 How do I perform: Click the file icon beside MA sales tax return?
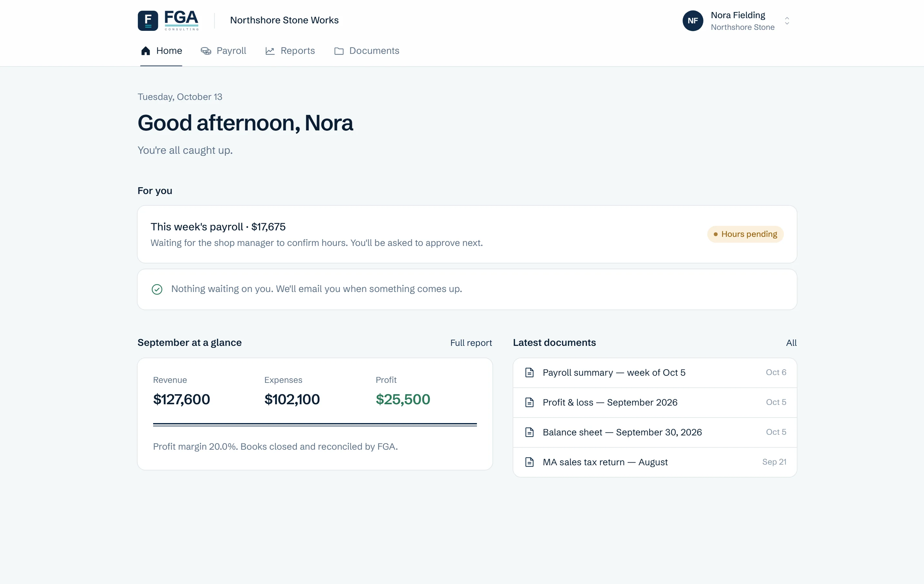click(529, 462)
